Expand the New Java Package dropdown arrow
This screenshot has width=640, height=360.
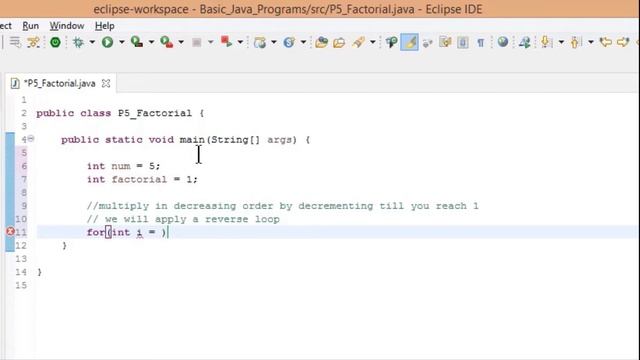(273, 42)
